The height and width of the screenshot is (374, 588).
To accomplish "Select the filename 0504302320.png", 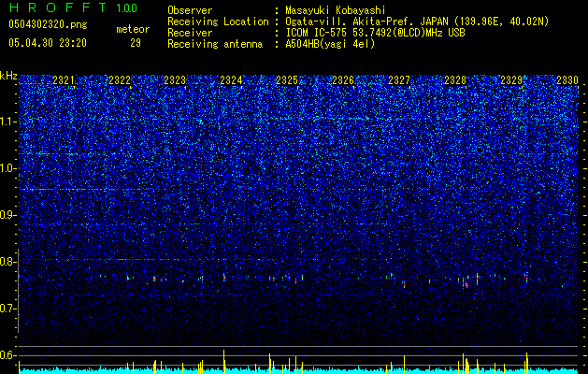I will (48, 25).
